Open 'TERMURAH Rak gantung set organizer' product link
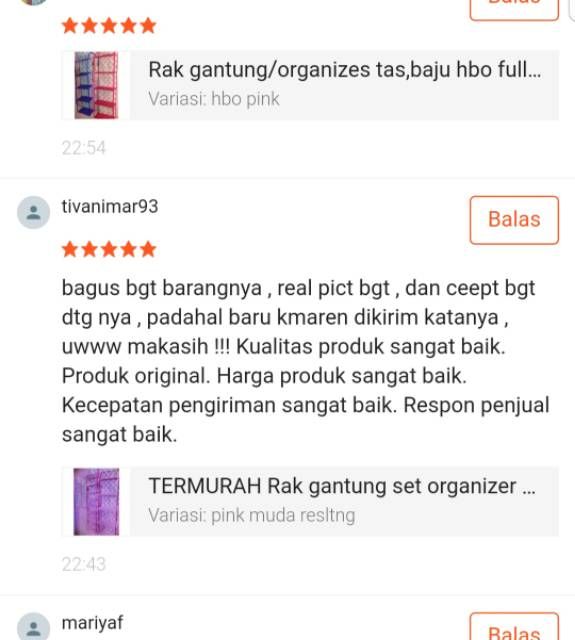 point(342,486)
